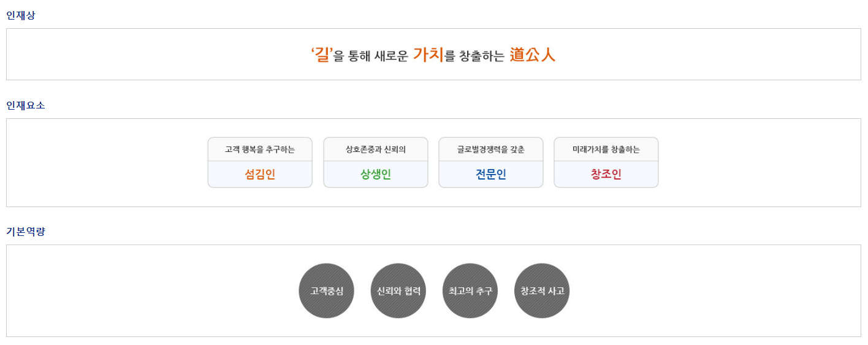Select the 창조적 사고 circle badge
Image resolution: width=868 pixels, height=345 pixels.
(542, 291)
